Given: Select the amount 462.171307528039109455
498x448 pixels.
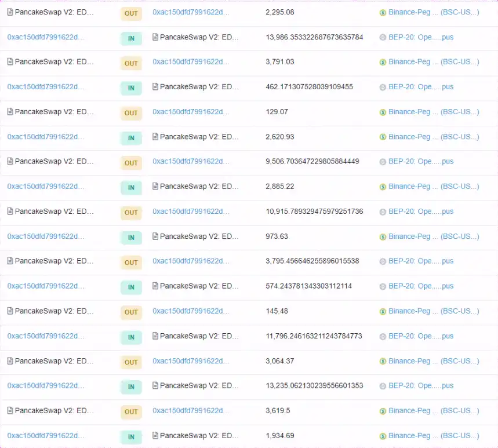Looking at the screenshot, I should tap(310, 87).
